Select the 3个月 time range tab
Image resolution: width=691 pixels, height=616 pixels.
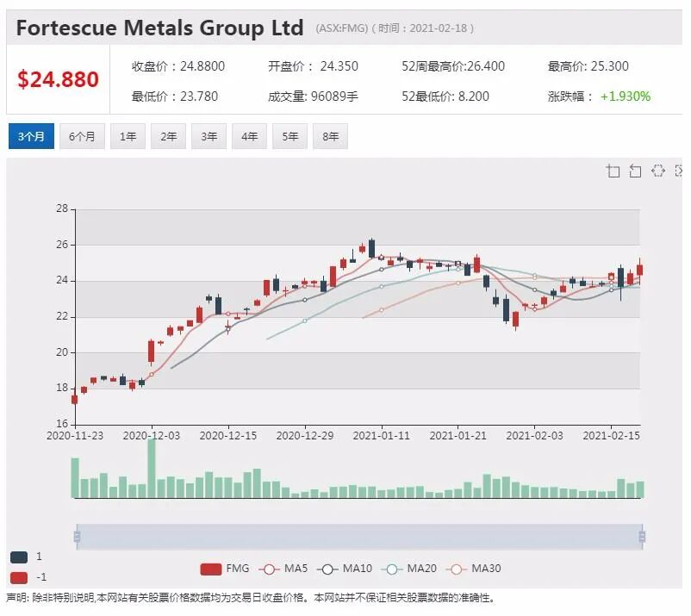(31, 137)
